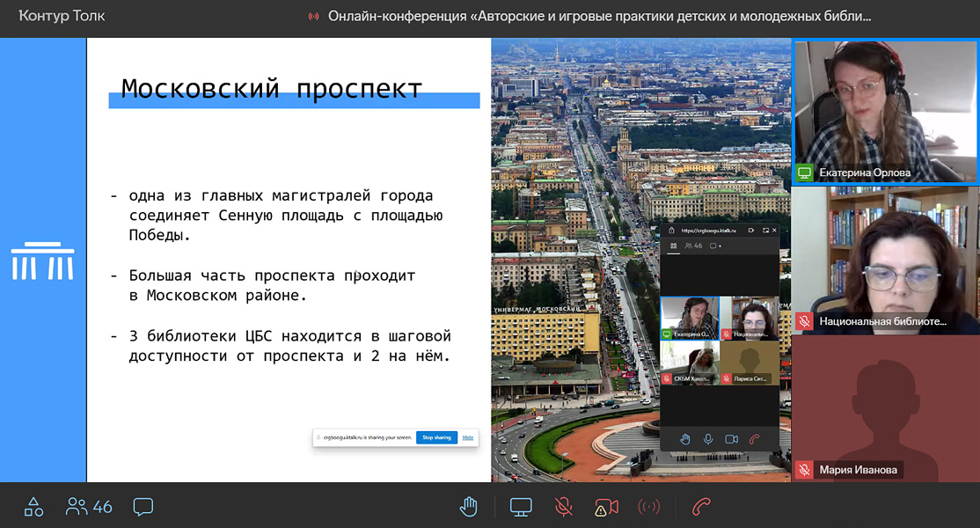Viewport: 980px width, 528px height.
Task: Click the Контур Толк logo
Action: pyautogui.click(x=62, y=16)
